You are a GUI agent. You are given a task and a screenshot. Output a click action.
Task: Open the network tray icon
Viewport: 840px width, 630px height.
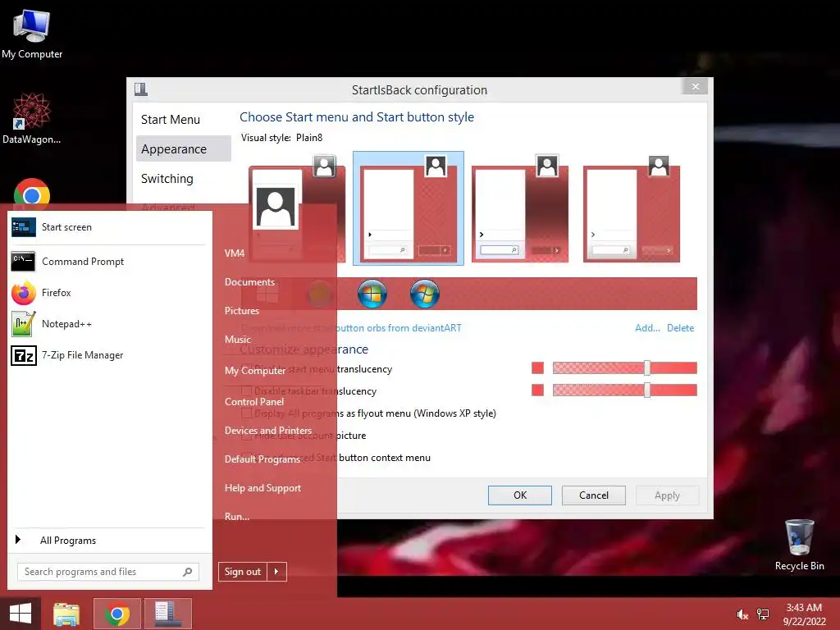coord(763,614)
